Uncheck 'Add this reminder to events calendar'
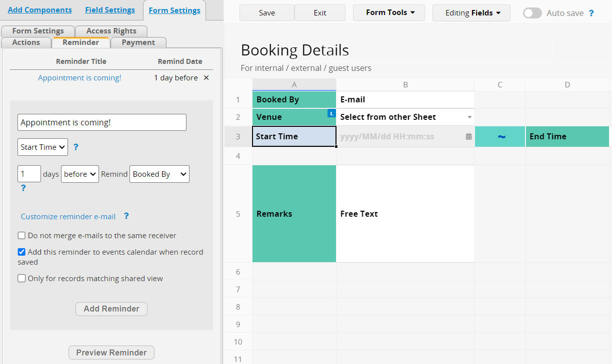Screen dimensions: 612x364 click(x=22, y=252)
